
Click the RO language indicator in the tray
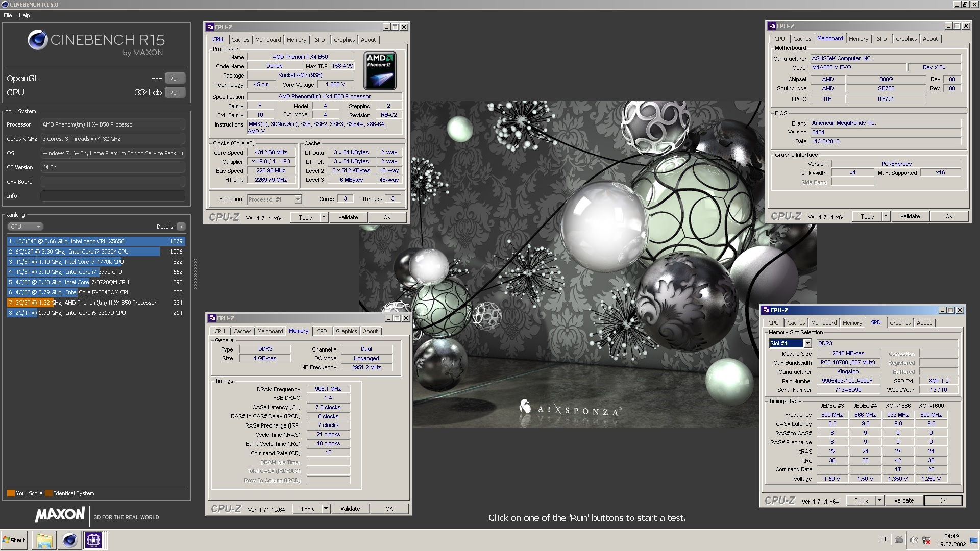coord(884,539)
